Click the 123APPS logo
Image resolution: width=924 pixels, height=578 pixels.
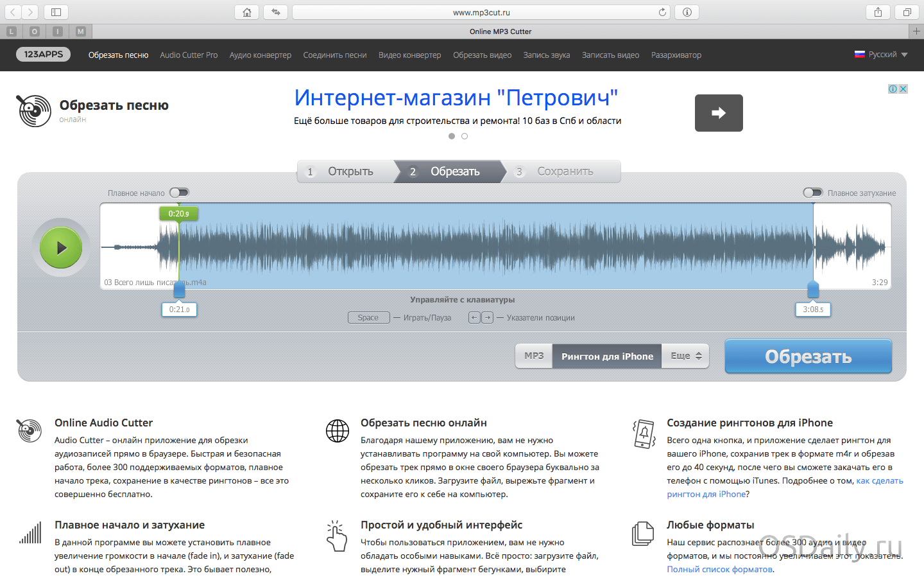pyautogui.click(x=43, y=55)
